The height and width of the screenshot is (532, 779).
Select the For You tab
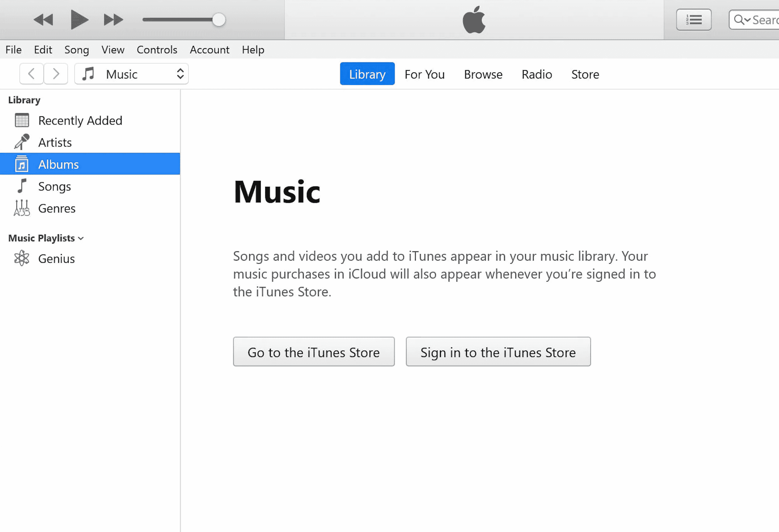[425, 74]
